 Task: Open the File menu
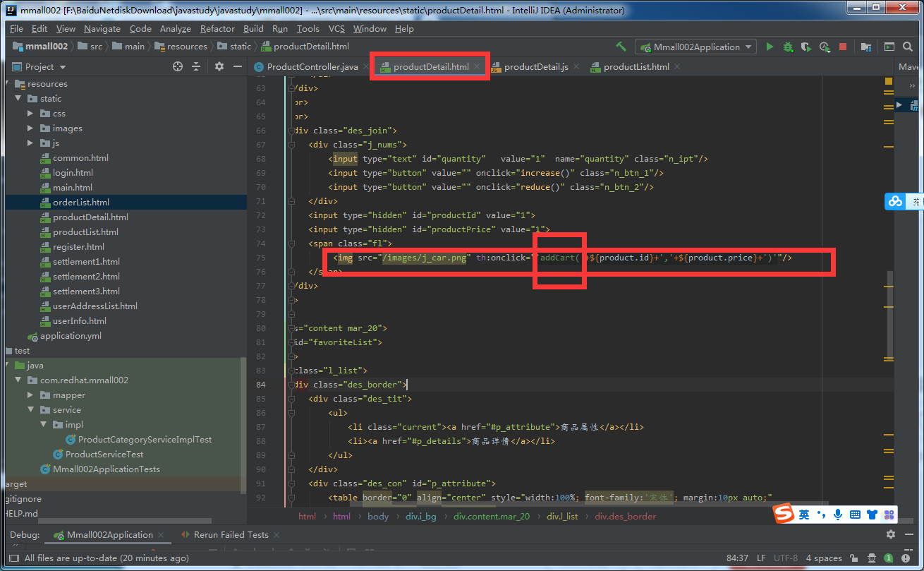point(16,29)
